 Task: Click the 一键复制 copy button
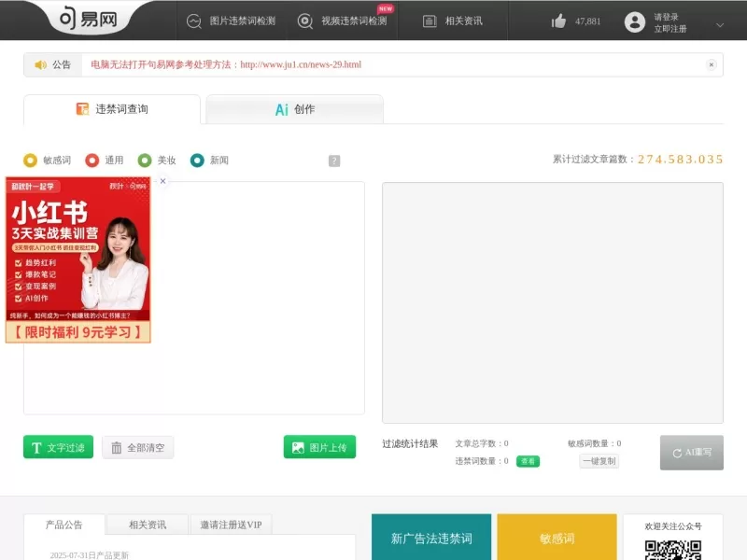(x=597, y=462)
